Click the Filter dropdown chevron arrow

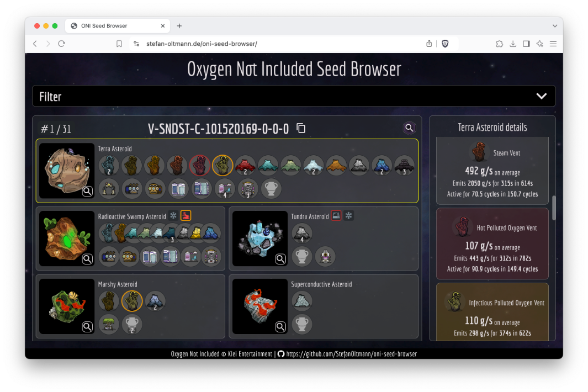[541, 97]
